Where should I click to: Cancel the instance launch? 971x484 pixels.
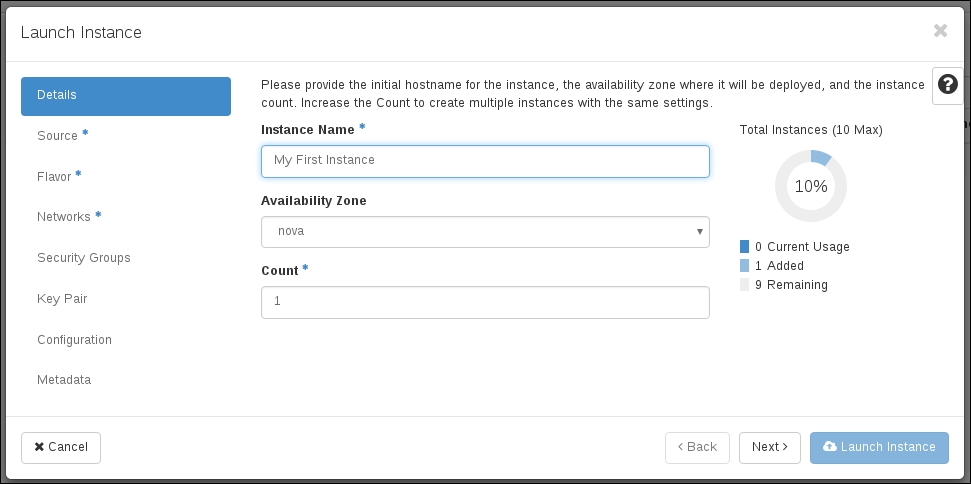click(x=61, y=447)
